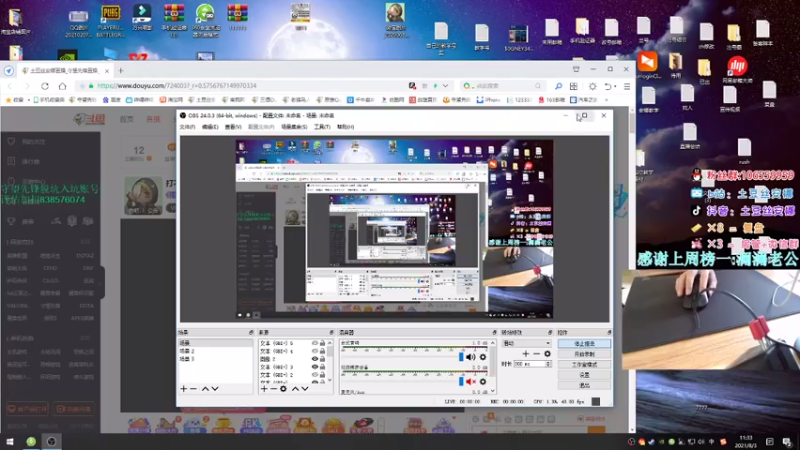Image resolution: width=800 pixels, height=450 pixels.
Task: Undock the Scenes panel with float icon
Action: pos(251,333)
